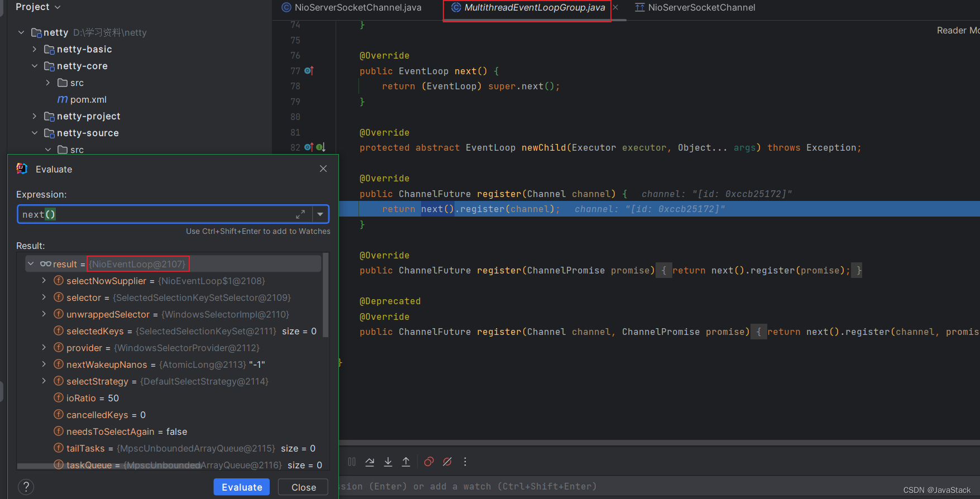Select the MultithreadEventLoopGroup.java tab
Image resolution: width=980 pixels, height=499 pixels.
click(x=534, y=7)
